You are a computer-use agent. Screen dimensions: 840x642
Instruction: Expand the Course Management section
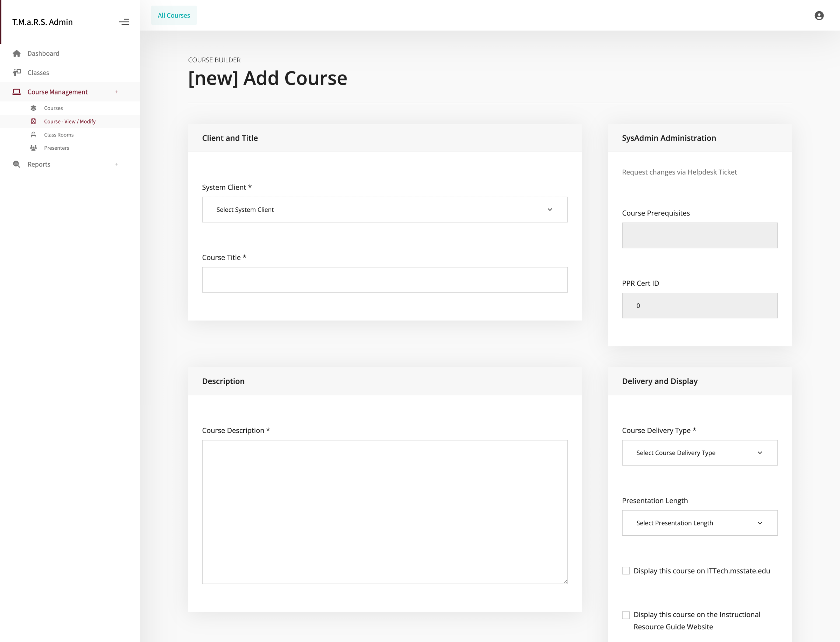(x=117, y=92)
